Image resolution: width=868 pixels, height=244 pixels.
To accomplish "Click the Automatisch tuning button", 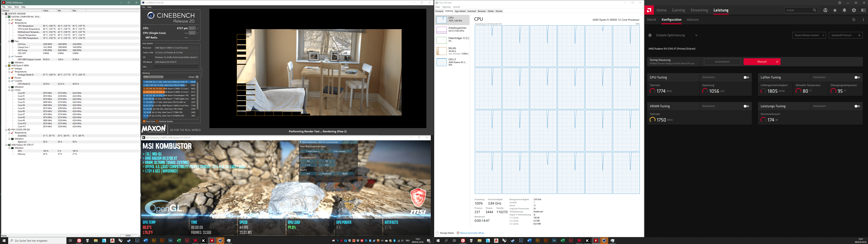I will tap(722, 62).
